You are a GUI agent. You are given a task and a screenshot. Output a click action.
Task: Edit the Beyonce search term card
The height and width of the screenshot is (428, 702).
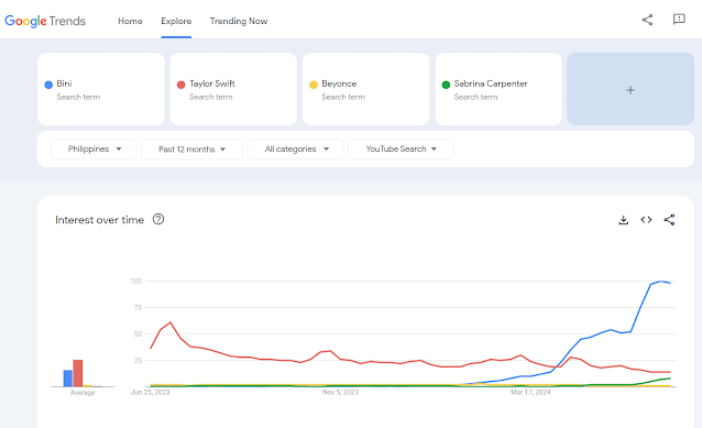[366, 89]
